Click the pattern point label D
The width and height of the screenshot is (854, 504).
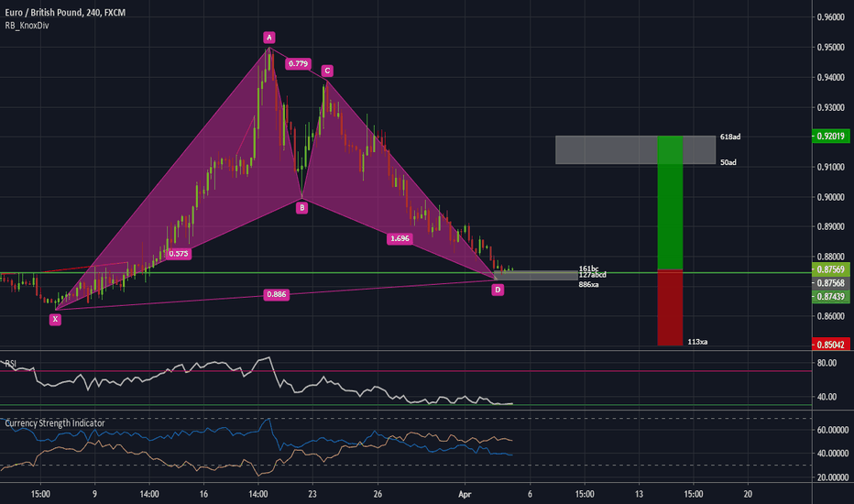[498, 290]
